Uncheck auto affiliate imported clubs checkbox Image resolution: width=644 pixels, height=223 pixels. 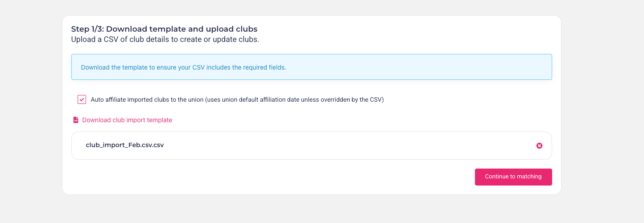click(82, 99)
